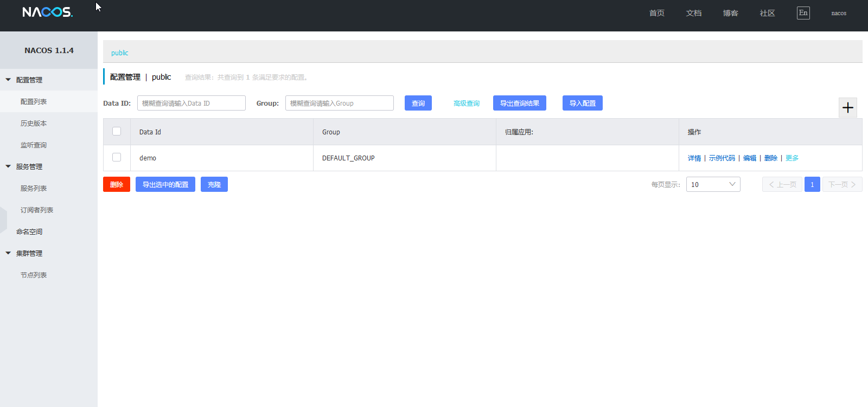This screenshot has width=868, height=407.
Task: Click the 上一页 previous page button
Action: 782,184
